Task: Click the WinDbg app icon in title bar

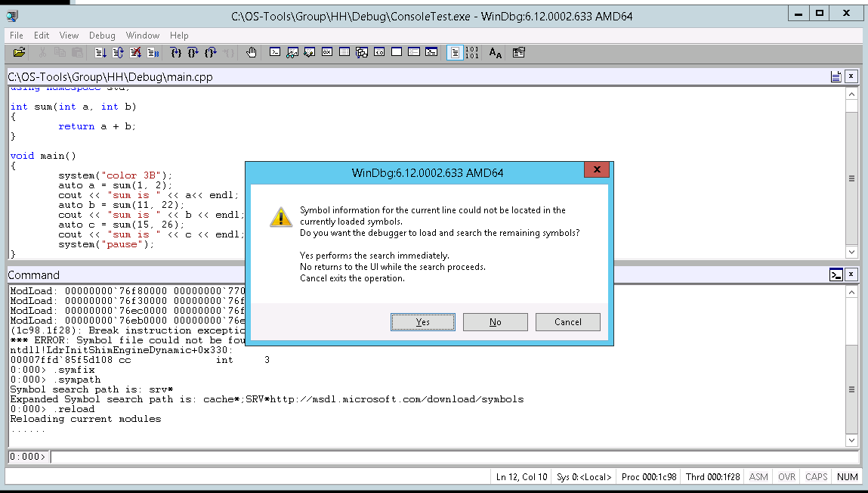Action: click(x=12, y=16)
